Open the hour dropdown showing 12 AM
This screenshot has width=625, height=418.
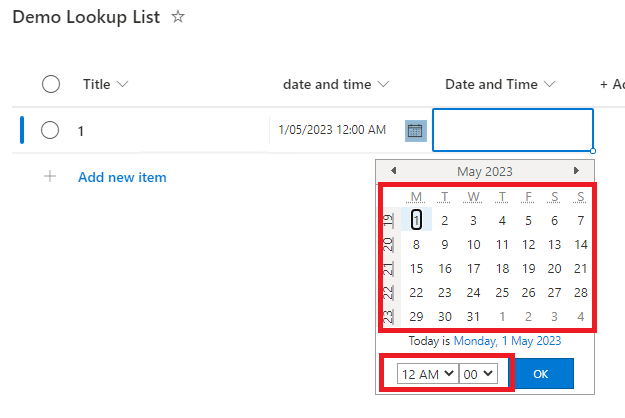pos(426,373)
